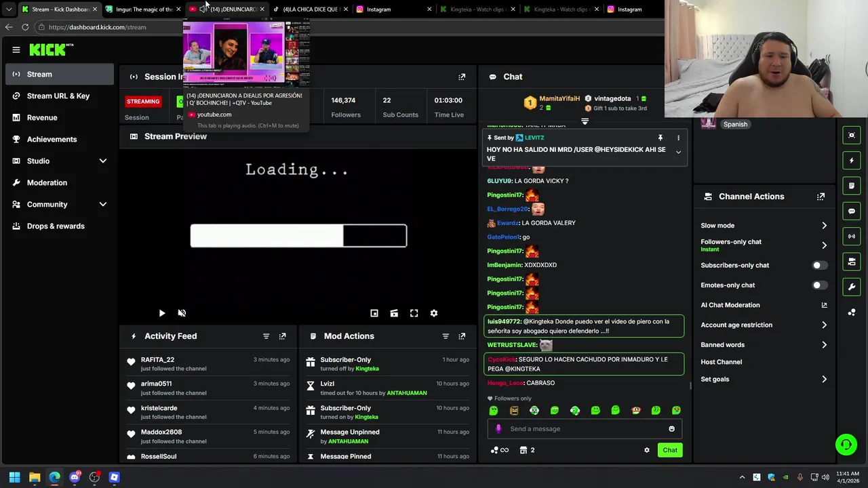Open the Windows Start menu

pyautogui.click(x=14, y=477)
